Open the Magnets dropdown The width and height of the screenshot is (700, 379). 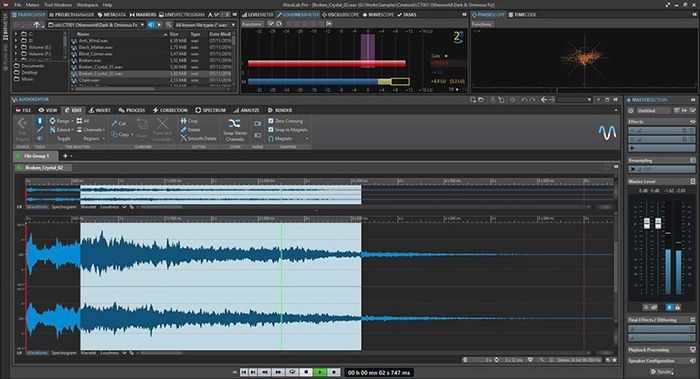click(307, 139)
